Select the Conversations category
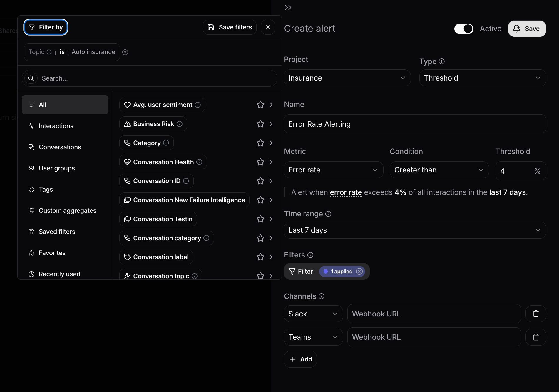 pos(65,147)
